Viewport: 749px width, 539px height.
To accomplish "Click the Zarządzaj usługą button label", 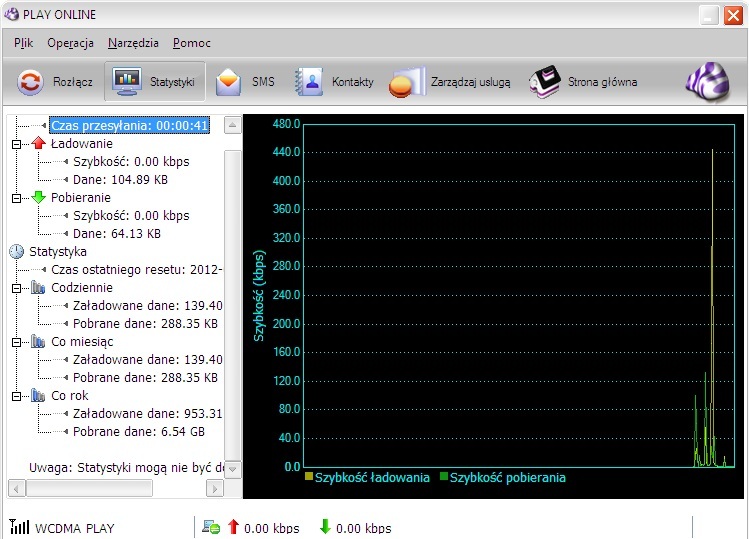I will [x=471, y=82].
